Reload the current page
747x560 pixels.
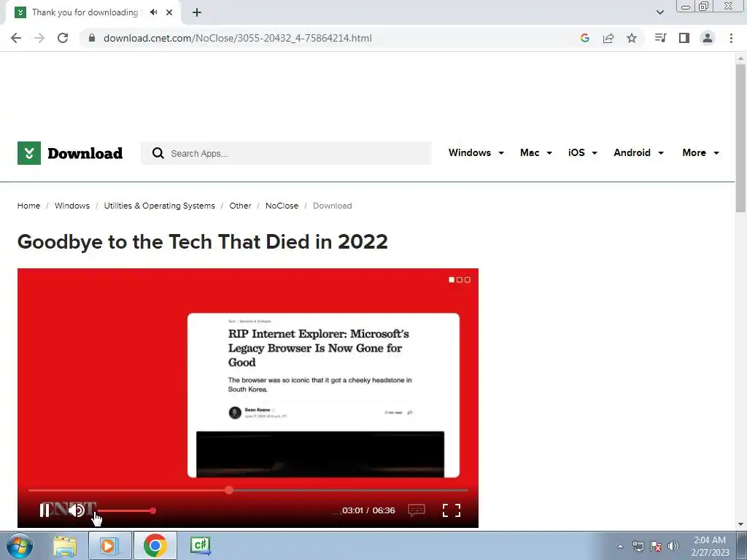(x=63, y=38)
